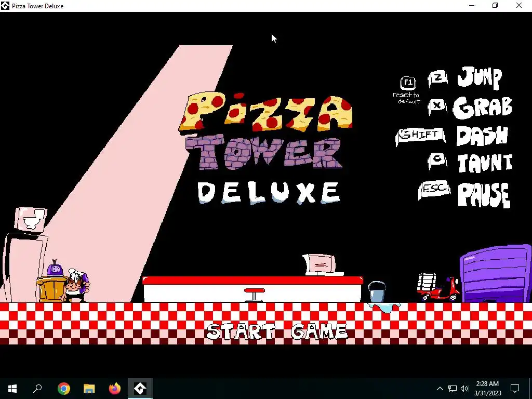This screenshot has width=532, height=399.
Task: Select the GRAB control label
Action: (x=482, y=107)
